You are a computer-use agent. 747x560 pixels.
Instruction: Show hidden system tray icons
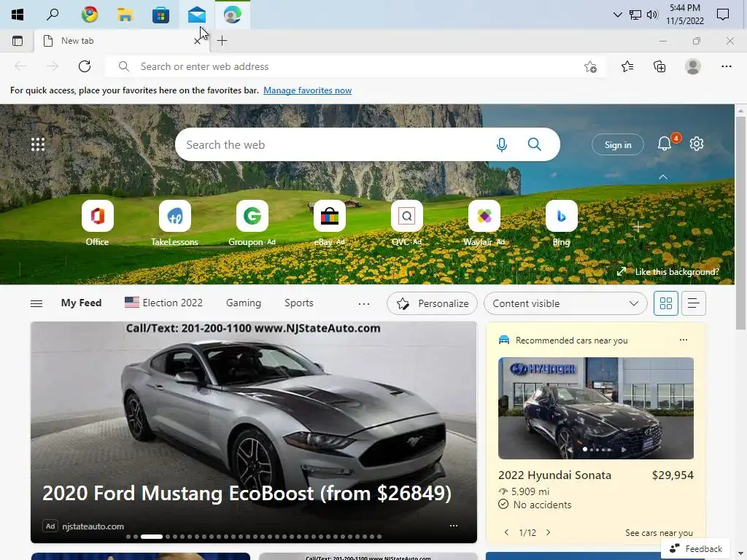pos(617,15)
